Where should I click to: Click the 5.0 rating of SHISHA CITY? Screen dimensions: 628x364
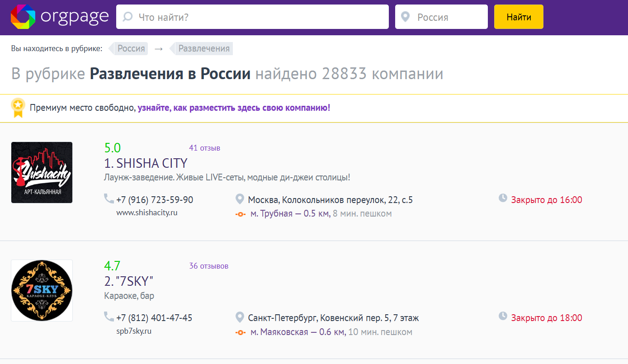tap(113, 148)
